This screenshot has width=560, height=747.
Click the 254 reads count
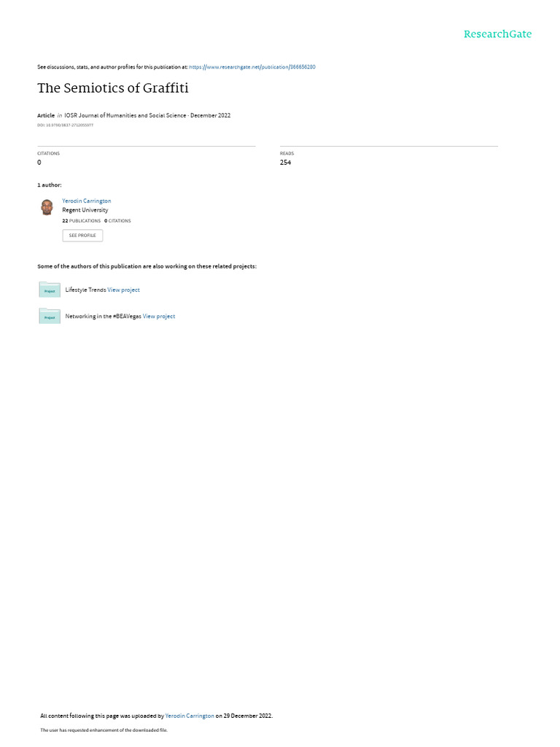pos(285,163)
